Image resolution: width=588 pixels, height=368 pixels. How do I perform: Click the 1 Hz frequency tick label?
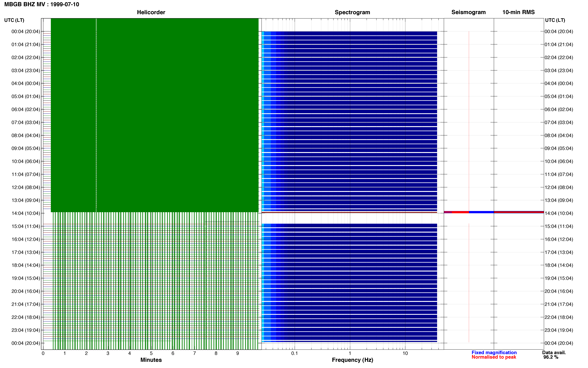[x=350, y=353]
